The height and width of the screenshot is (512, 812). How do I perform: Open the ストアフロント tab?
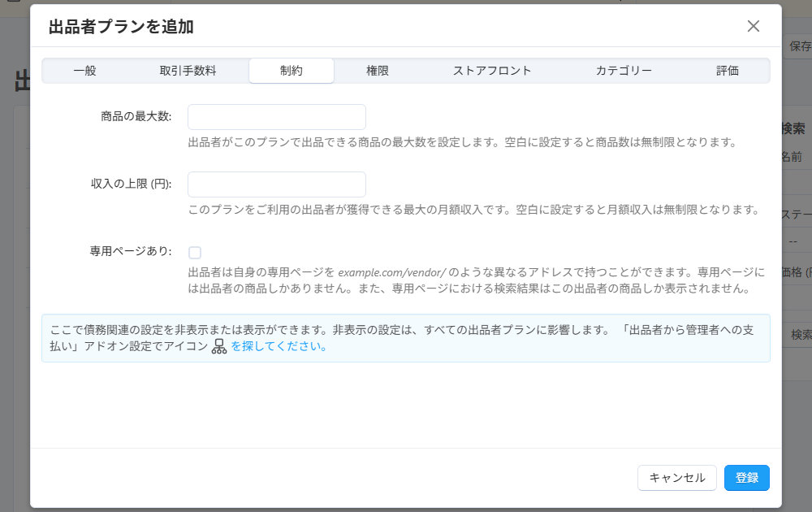click(x=493, y=71)
